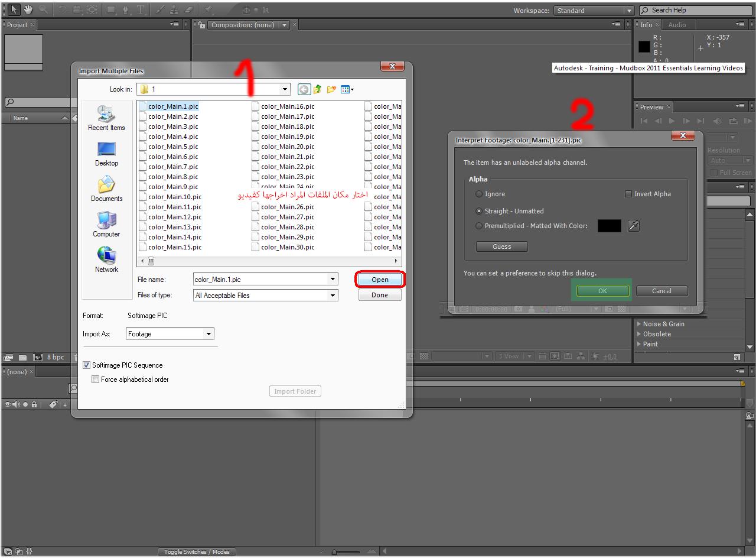Viewport: 756px width, 558px height.
Task: Switch to the Project panel tab
Action: coord(17,25)
